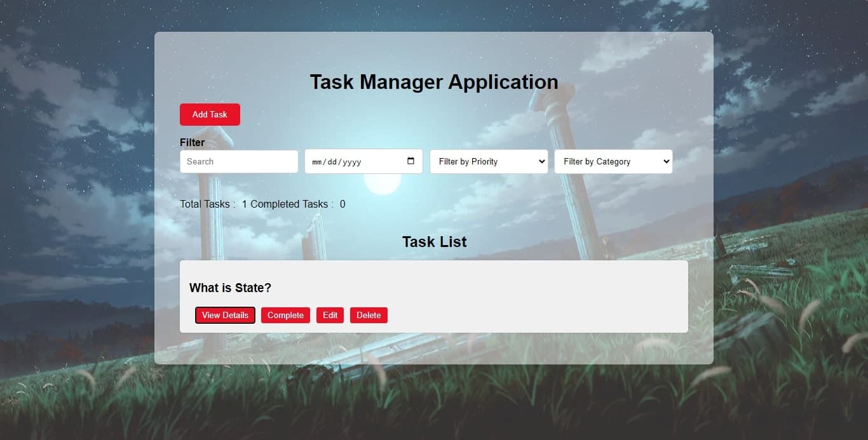Mark the task done with Complete button
Viewport: 868px width, 440px height.
(285, 315)
